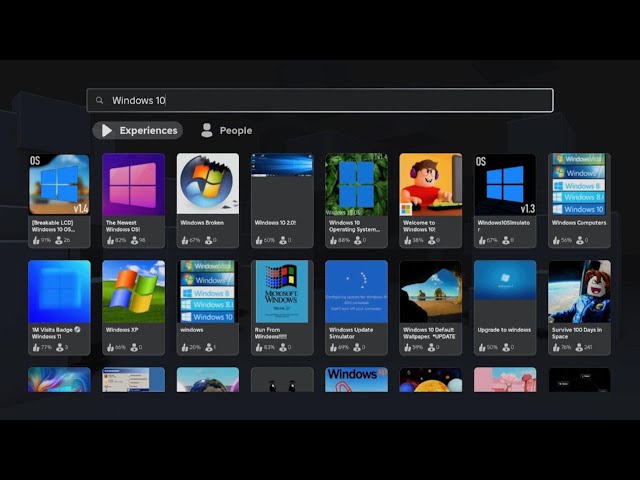The image size is (640, 480).
Task: Click the title text 'Run From Windows!!!!!'
Action: [x=271, y=333]
